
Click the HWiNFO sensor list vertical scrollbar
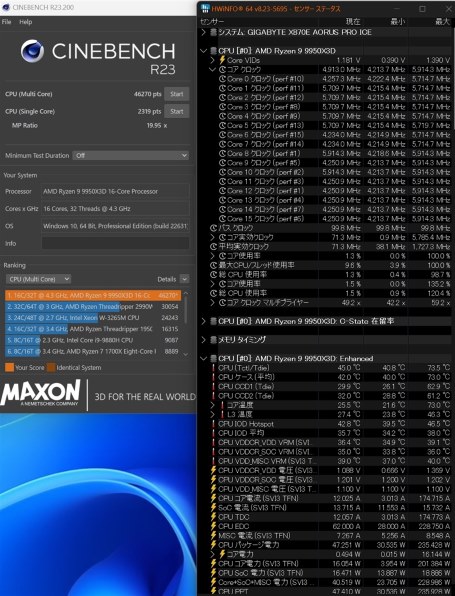point(453,80)
